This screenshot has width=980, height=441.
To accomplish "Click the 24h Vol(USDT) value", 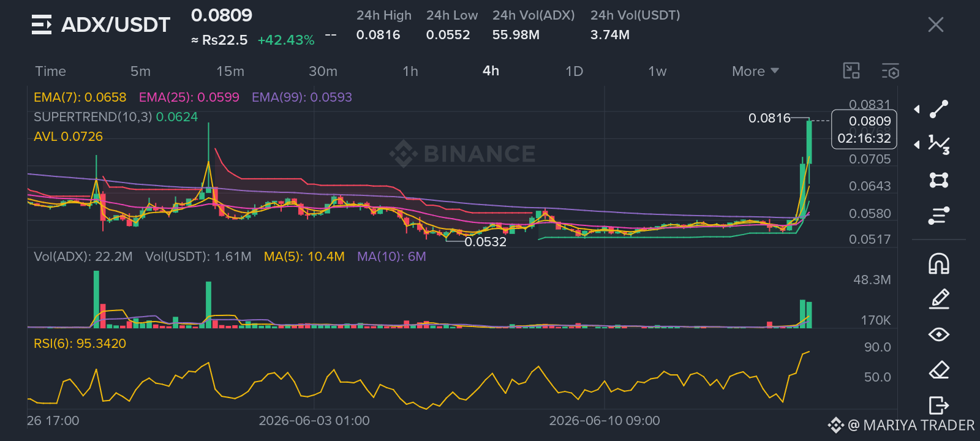I will (610, 35).
